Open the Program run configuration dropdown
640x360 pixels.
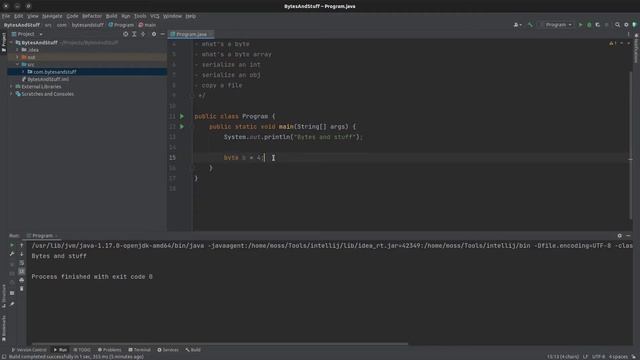tap(558, 25)
